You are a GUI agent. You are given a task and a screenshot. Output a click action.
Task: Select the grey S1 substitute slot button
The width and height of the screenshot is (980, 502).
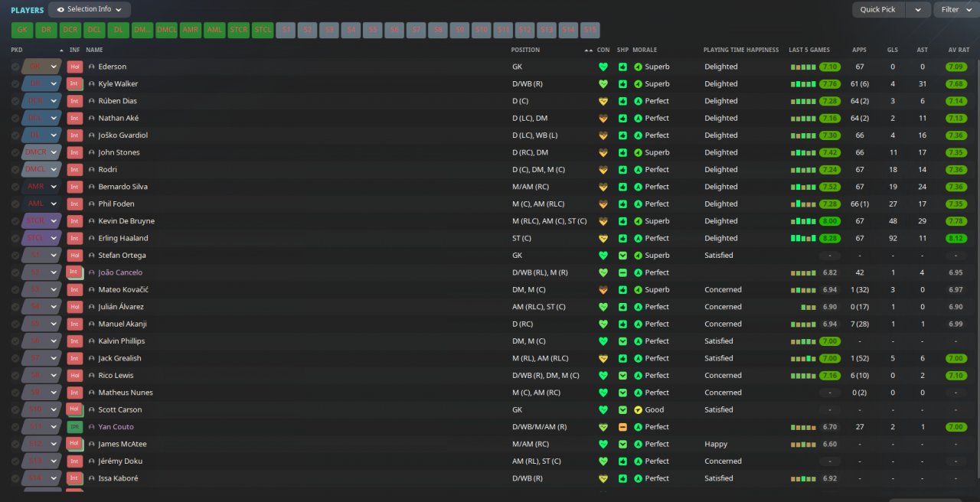coord(286,30)
